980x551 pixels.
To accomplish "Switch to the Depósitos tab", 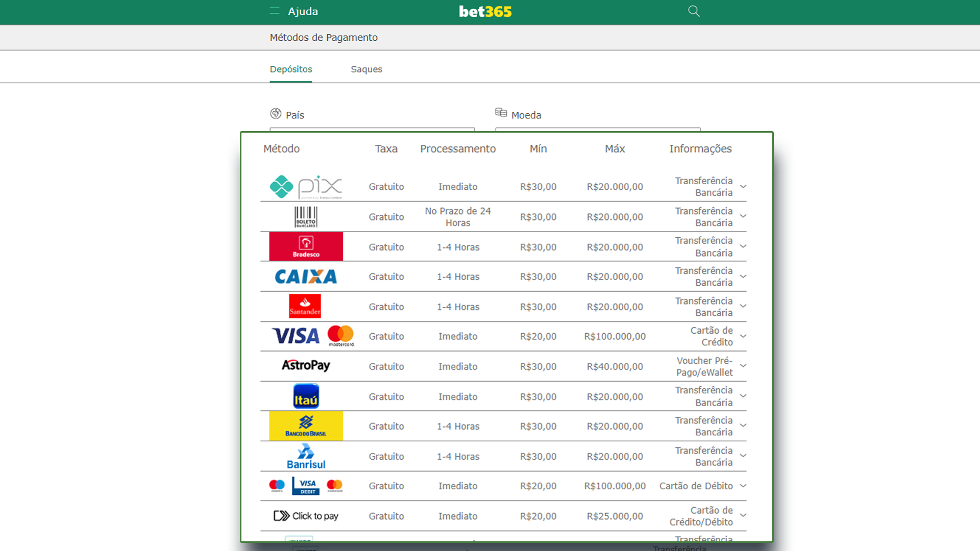I will click(291, 69).
